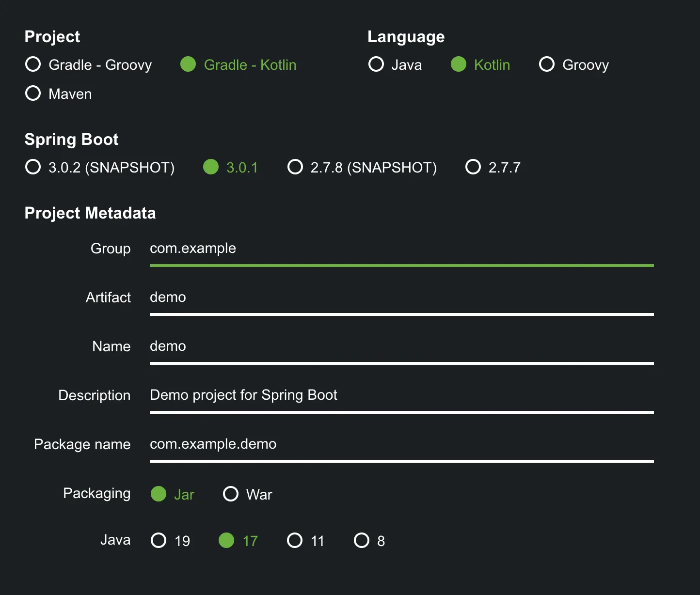Select Java version 8
The height and width of the screenshot is (595, 700).
point(362,541)
